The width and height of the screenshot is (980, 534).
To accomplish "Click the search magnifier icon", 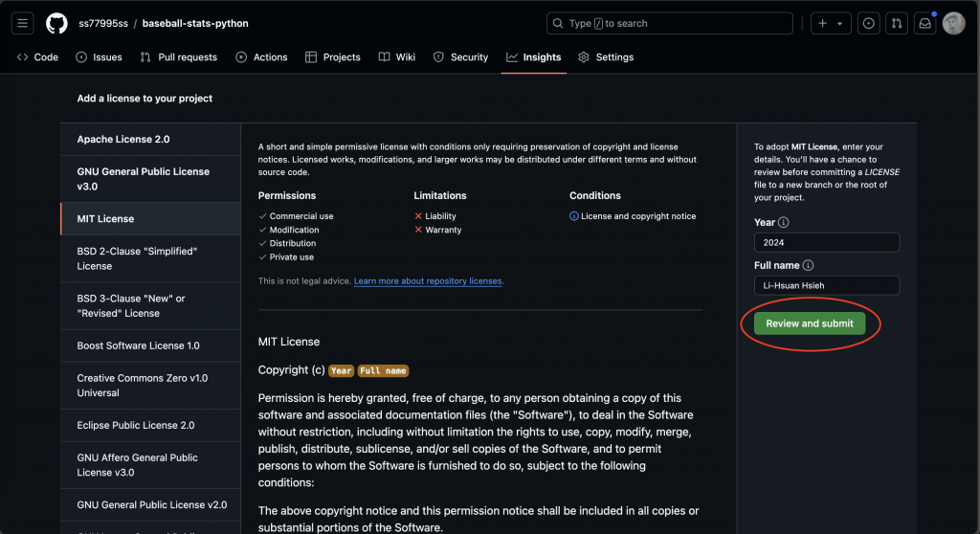I will (558, 24).
